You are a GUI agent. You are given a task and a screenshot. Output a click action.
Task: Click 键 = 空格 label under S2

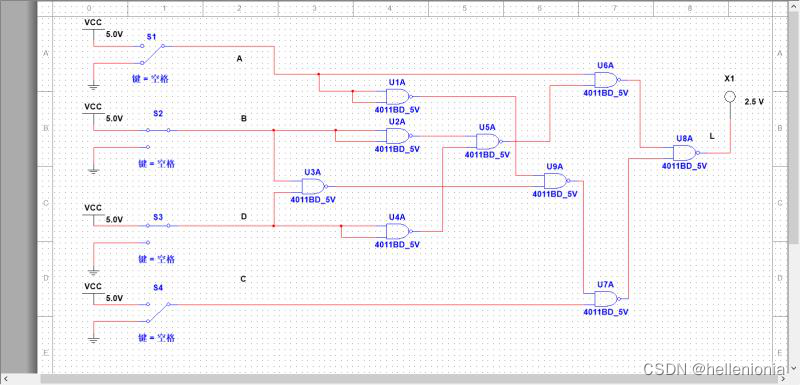pyautogui.click(x=156, y=164)
